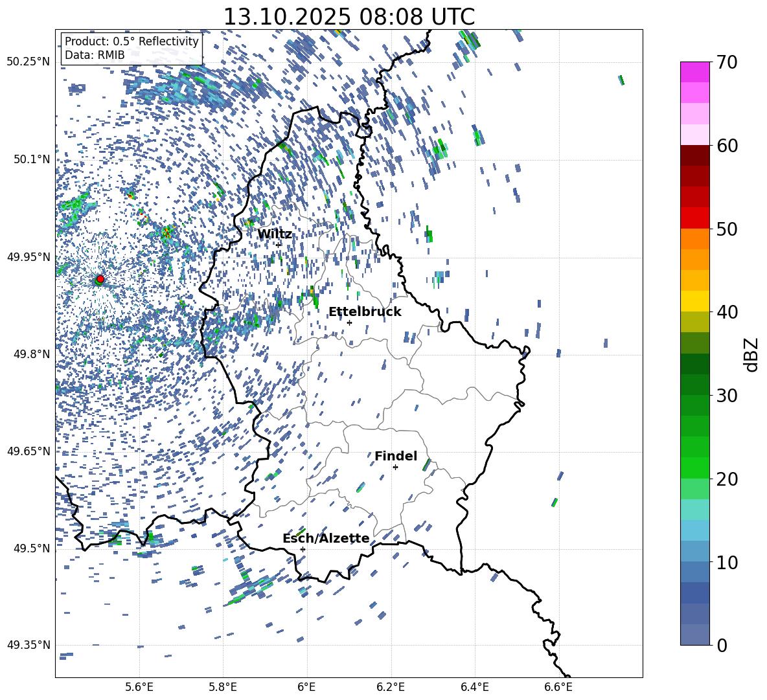This screenshot has height=700, width=767.
Task: Click the 49.95°N latitude label
Action: [29, 257]
